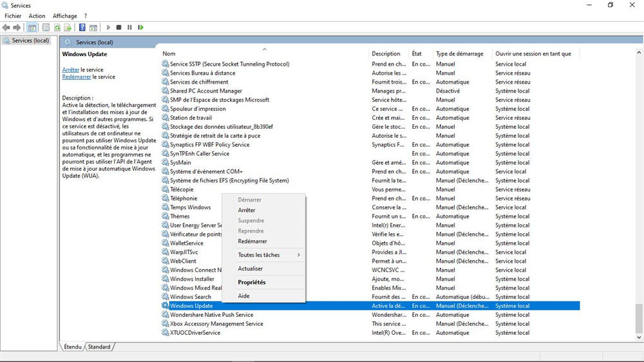Image resolution: width=644 pixels, height=362 pixels.
Task: Choose Propriétés in the context menu
Action: pyautogui.click(x=252, y=282)
